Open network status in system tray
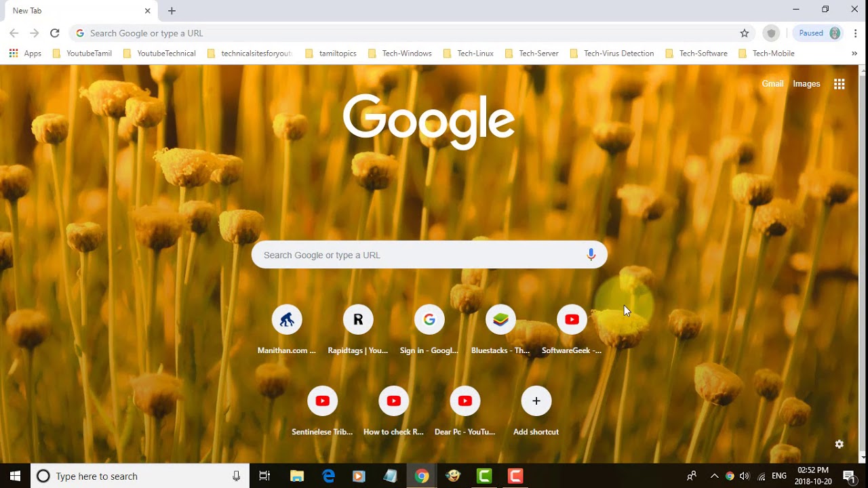 (762, 476)
